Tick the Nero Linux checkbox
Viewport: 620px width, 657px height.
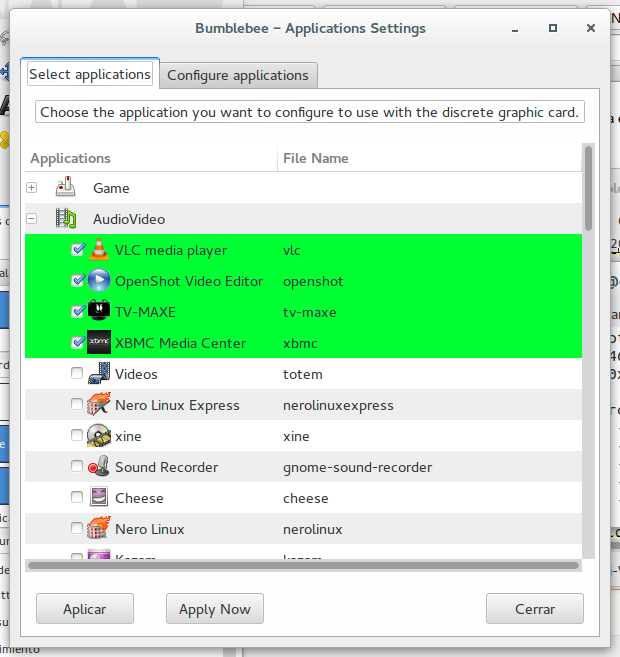[78, 529]
